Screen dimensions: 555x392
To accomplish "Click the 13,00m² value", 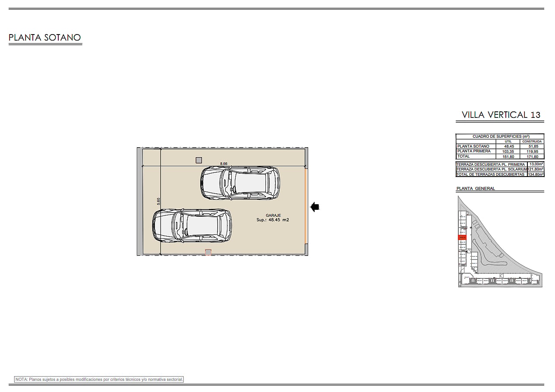I will pyautogui.click(x=536, y=164).
